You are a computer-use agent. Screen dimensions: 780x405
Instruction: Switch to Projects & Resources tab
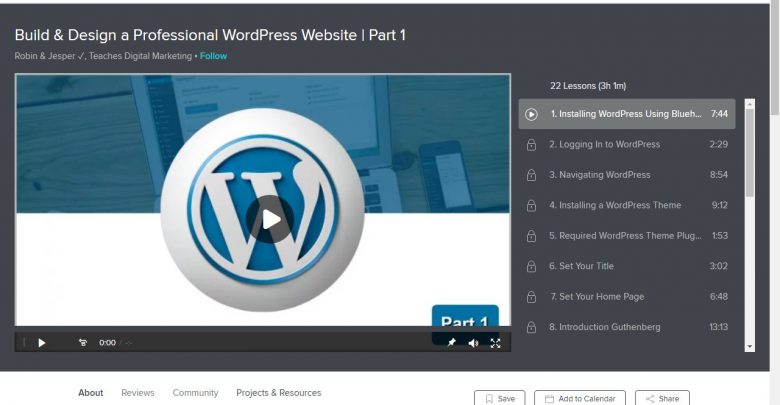pyautogui.click(x=279, y=393)
